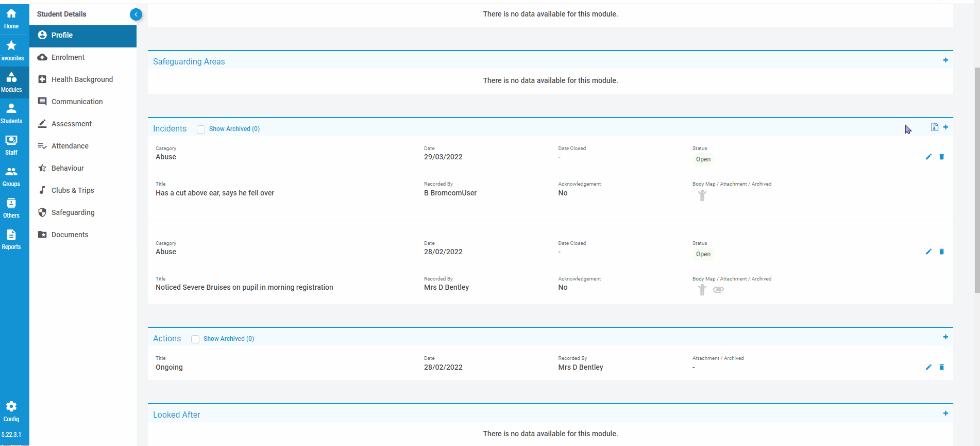Open the Documents menu item

point(83,235)
